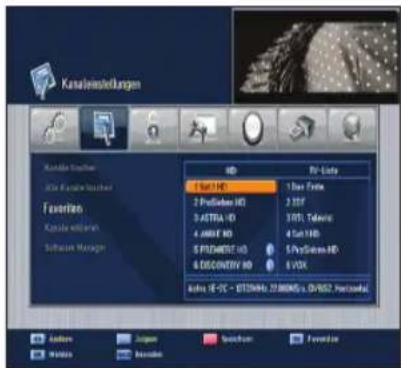Click the key icon next to bottom-bar Favoriten
This screenshot has height=368, width=401.
point(297,339)
